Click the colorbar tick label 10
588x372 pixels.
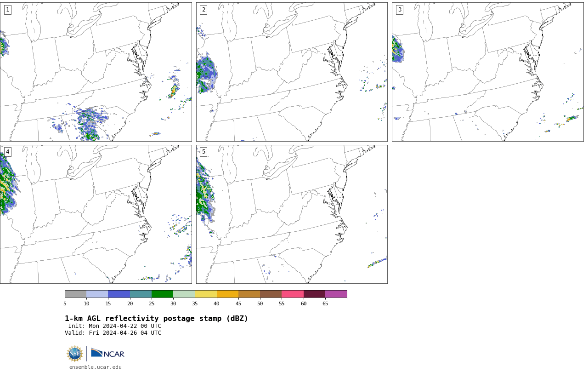[86, 304]
